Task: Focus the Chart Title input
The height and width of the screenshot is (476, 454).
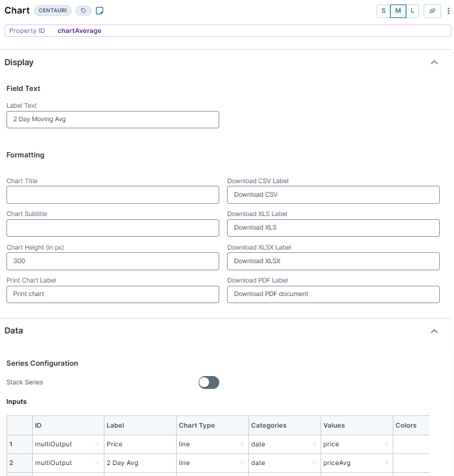Action: (x=113, y=195)
